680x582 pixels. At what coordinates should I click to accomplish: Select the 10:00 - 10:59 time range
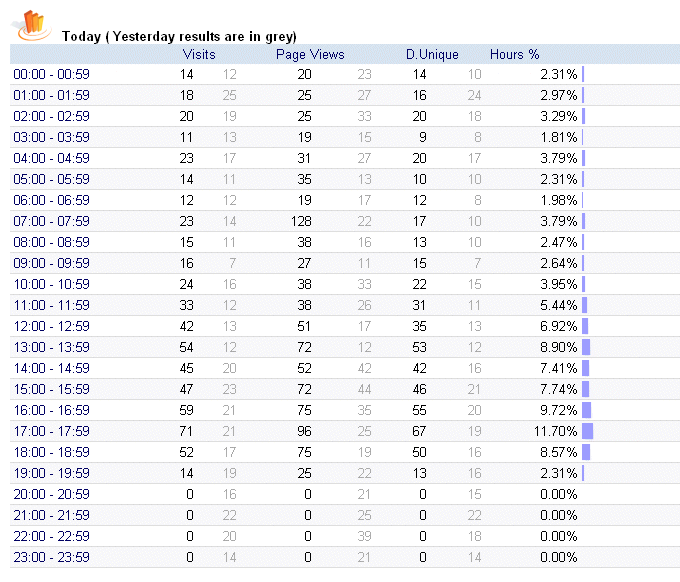51,284
